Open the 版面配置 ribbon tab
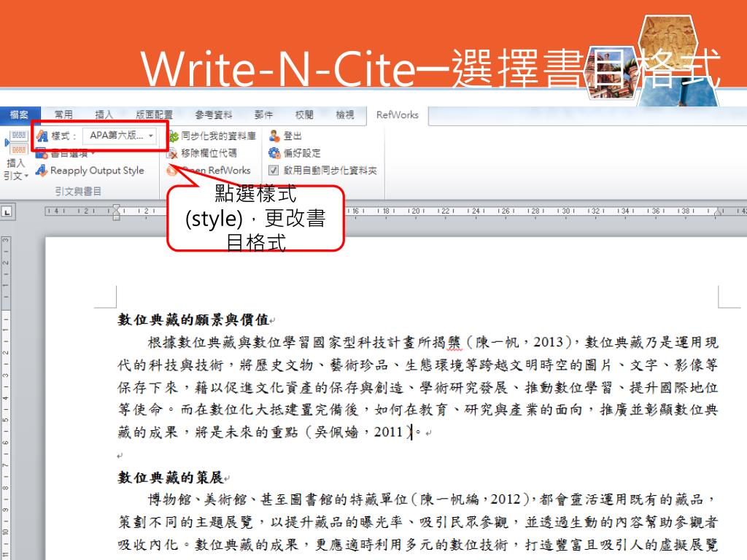Image resolution: width=747 pixels, height=560 pixels. (x=154, y=114)
